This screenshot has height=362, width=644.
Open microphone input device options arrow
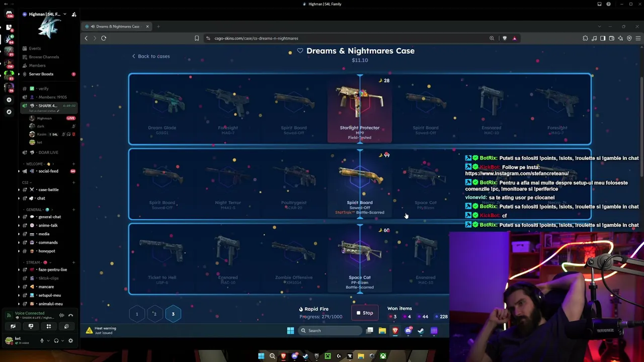point(48,340)
